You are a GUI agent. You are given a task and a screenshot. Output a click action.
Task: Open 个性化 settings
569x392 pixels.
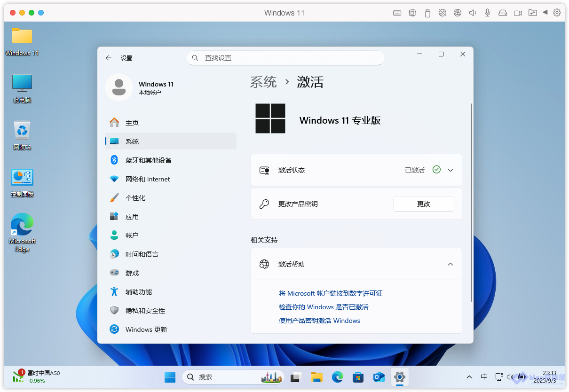(x=170, y=198)
